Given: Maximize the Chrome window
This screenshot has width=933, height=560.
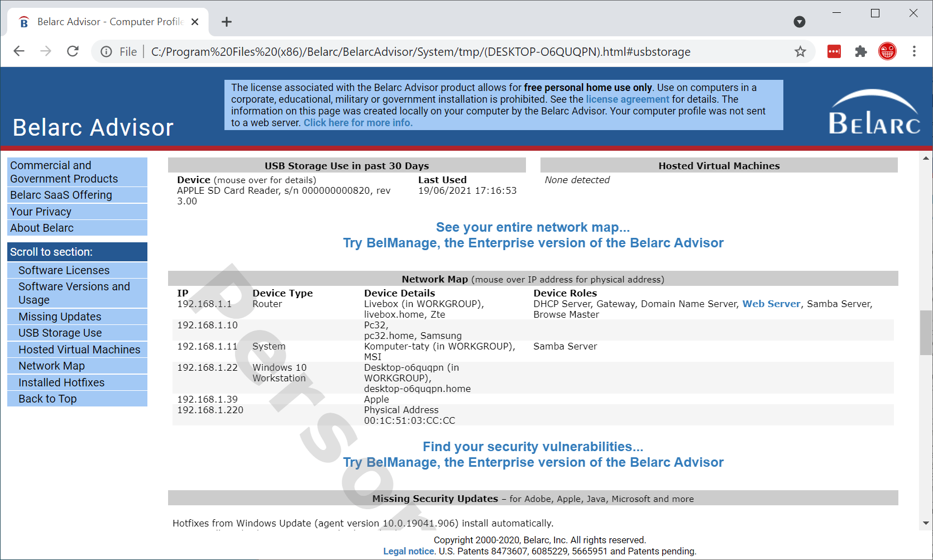Looking at the screenshot, I should point(875,13).
